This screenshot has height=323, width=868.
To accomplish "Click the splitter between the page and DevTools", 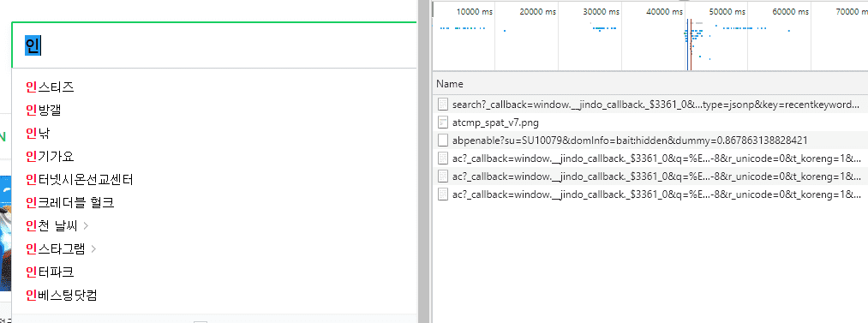I will click(x=424, y=161).
